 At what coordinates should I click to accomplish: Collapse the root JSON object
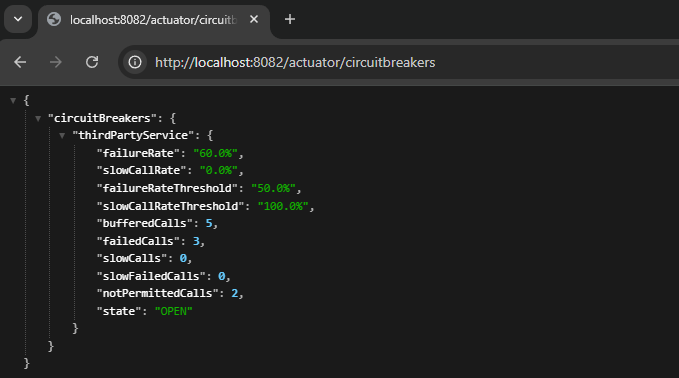(x=13, y=101)
